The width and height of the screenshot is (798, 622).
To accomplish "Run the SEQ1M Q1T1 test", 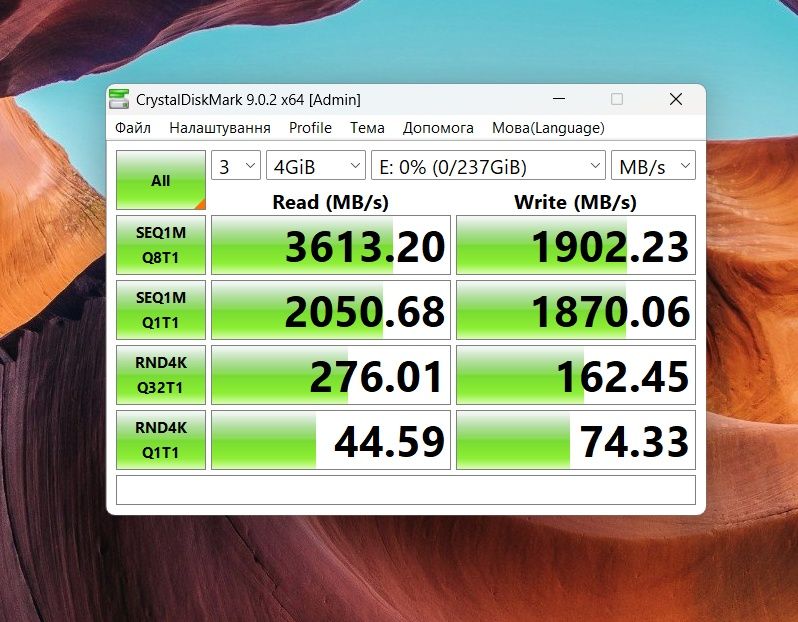I will (x=161, y=310).
